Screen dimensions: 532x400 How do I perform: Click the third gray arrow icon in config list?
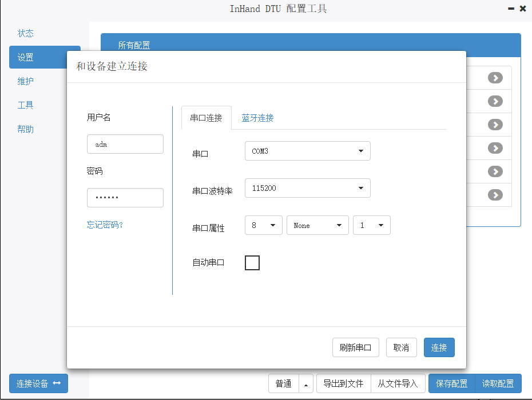(x=495, y=125)
